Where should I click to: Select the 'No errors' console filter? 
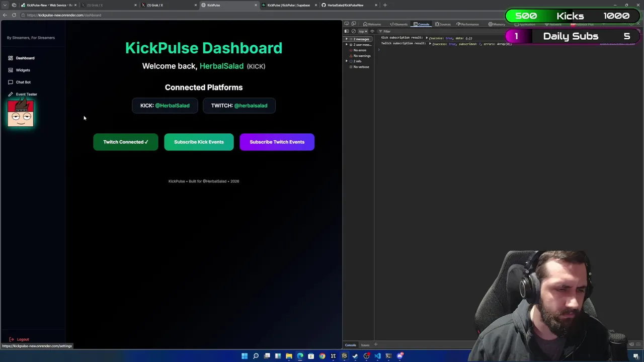coord(359,50)
